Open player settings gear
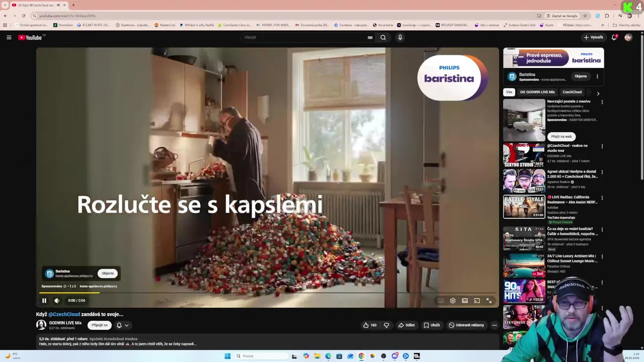 click(x=453, y=301)
